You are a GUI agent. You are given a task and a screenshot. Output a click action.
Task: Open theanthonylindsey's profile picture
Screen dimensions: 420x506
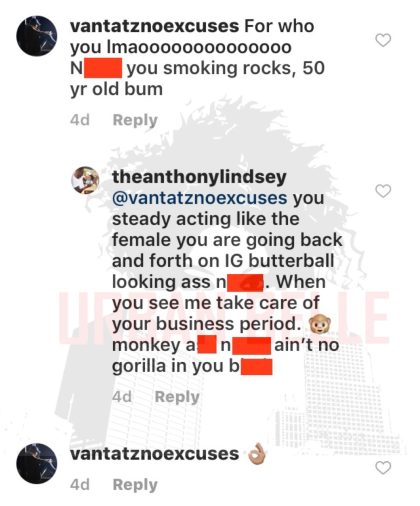[x=85, y=181]
